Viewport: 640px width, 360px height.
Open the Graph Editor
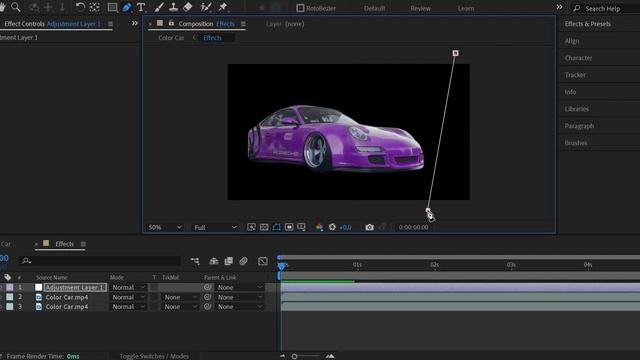point(263,261)
